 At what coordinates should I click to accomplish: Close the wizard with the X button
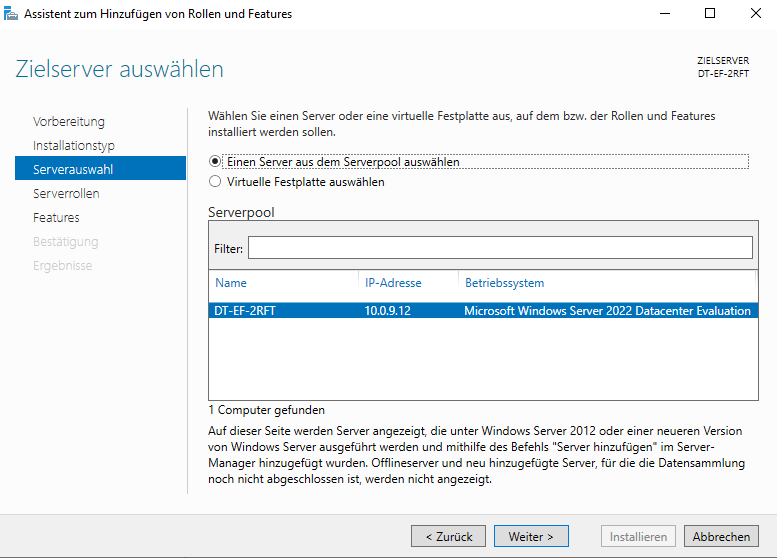tap(755, 14)
